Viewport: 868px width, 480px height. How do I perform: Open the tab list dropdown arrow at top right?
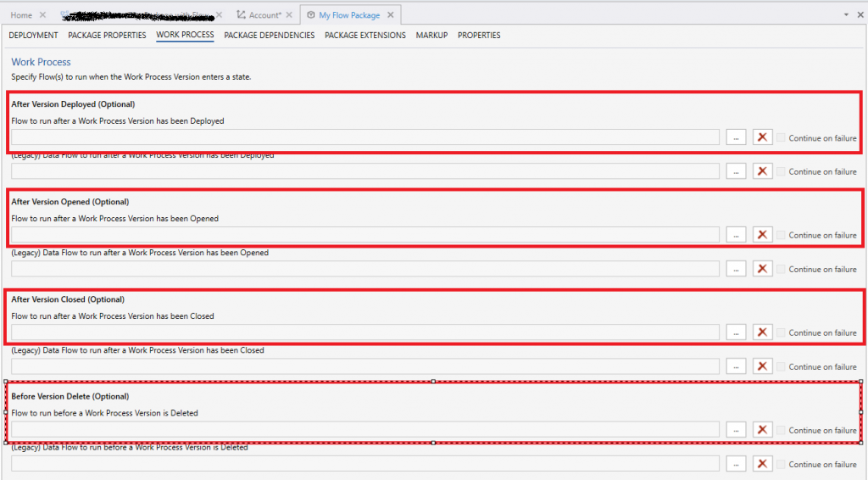click(847, 15)
